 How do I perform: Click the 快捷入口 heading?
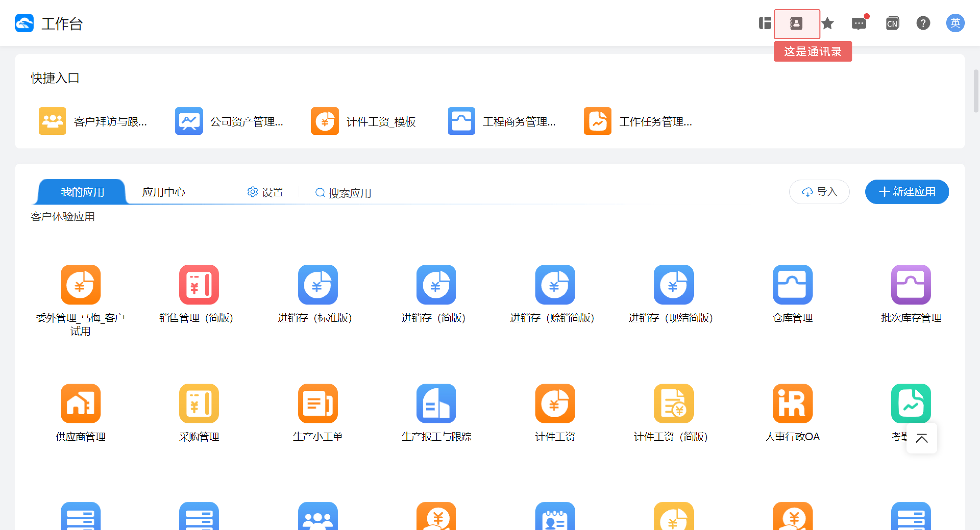point(55,78)
